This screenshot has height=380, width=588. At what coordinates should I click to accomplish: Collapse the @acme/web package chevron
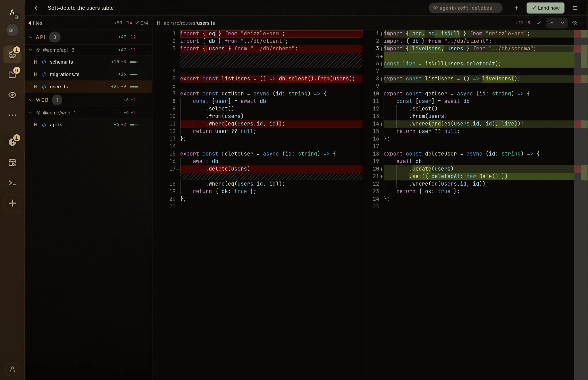[31, 112]
